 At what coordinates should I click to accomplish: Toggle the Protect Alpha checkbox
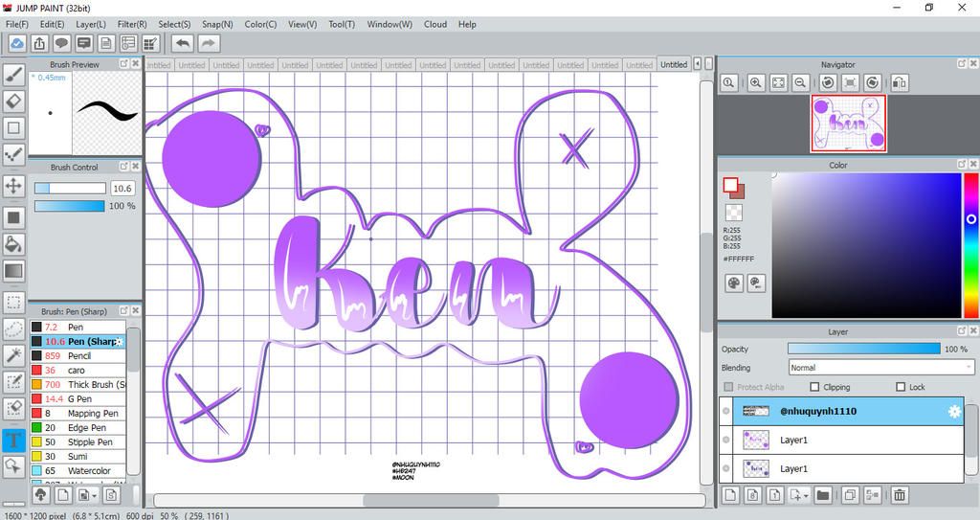pyautogui.click(x=728, y=387)
